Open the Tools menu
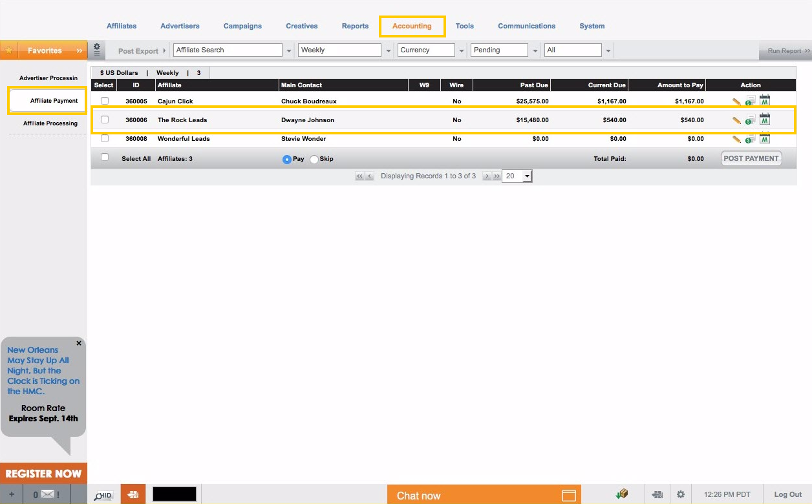Image resolution: width=812 pixels, height=504 pixels. click(x=464, y=26)
